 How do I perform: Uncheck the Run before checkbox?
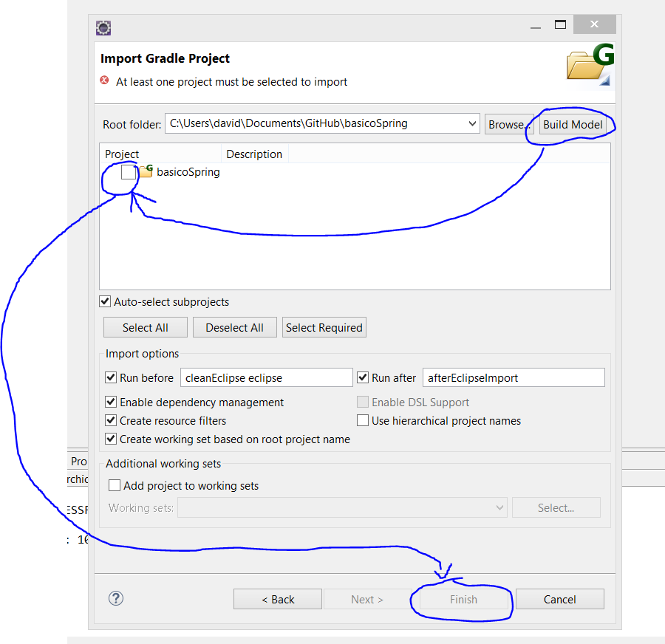pos(111,377)
